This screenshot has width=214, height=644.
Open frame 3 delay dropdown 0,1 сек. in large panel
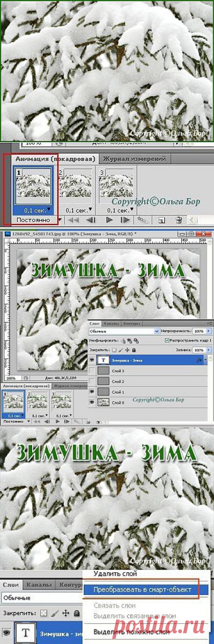click(x=120, y=210)
